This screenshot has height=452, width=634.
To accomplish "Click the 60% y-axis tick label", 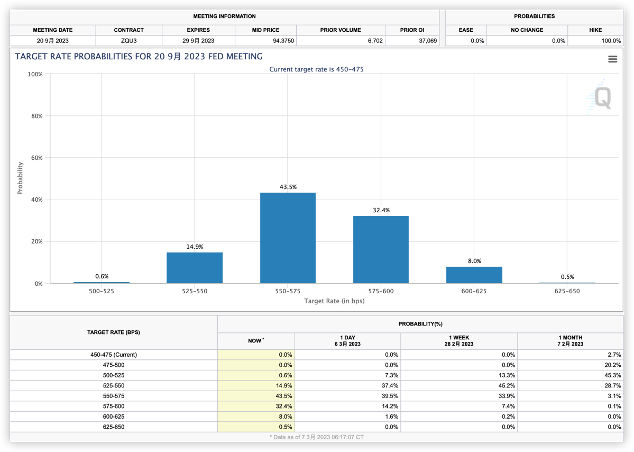I will (36, 158).
